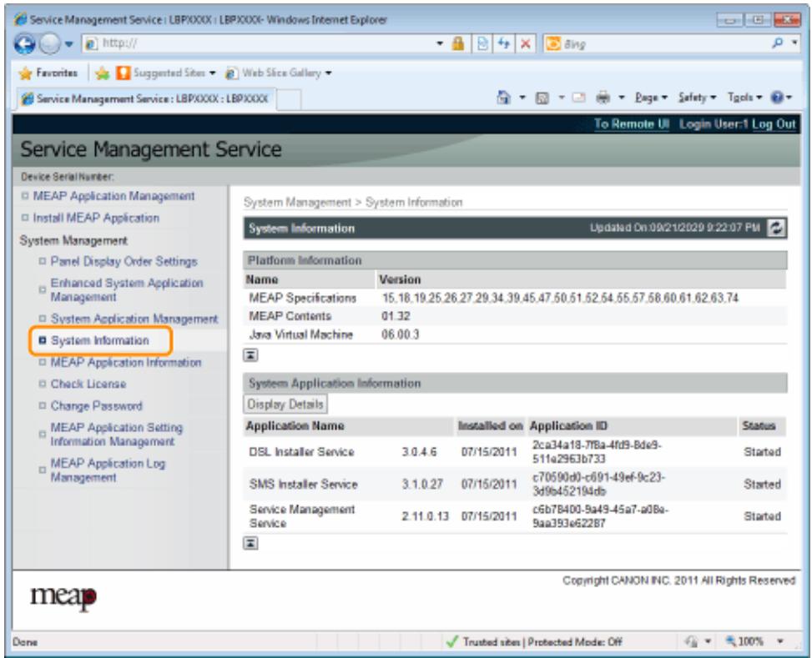
Task: Click the security lock icon
Action: 458,43
